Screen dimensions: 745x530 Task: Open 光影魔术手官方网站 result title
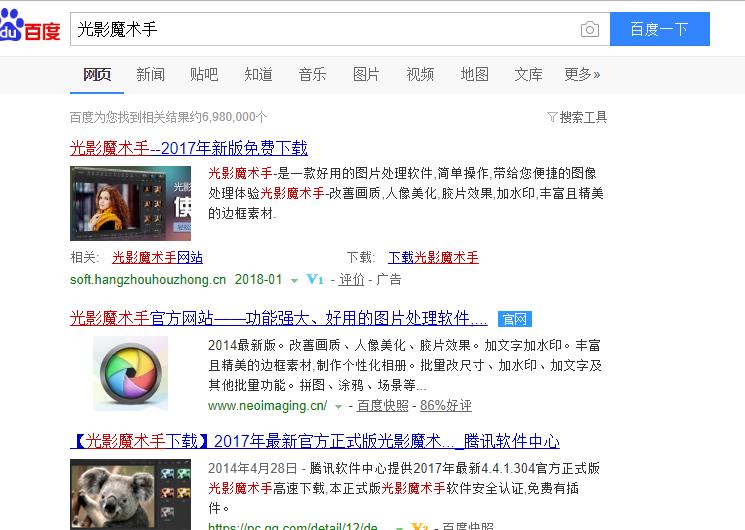click(x=278, y=318)
